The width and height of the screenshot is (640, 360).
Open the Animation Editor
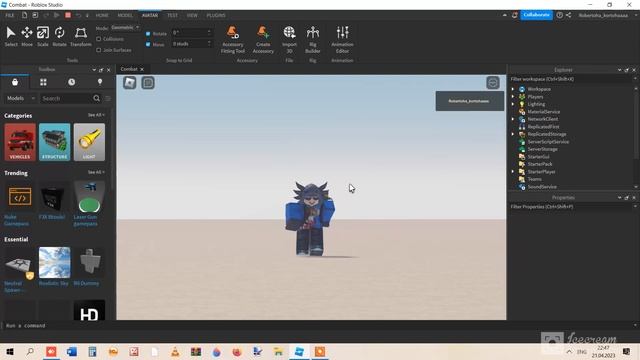(x=342, y=40)
